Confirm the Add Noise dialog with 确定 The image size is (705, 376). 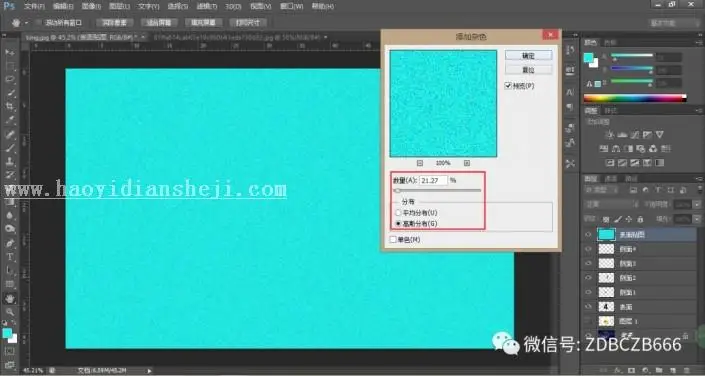(528, 56)
